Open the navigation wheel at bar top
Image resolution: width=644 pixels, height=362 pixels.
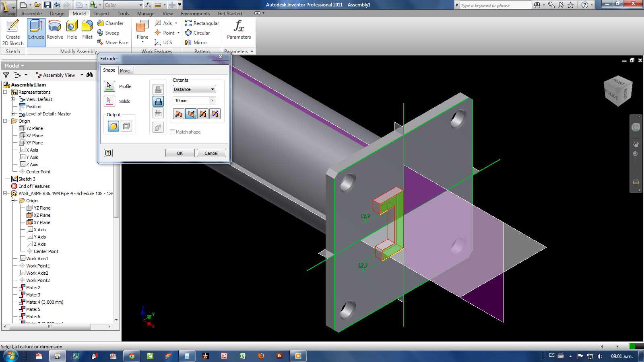pyautogui.click(x=636, y=127)
